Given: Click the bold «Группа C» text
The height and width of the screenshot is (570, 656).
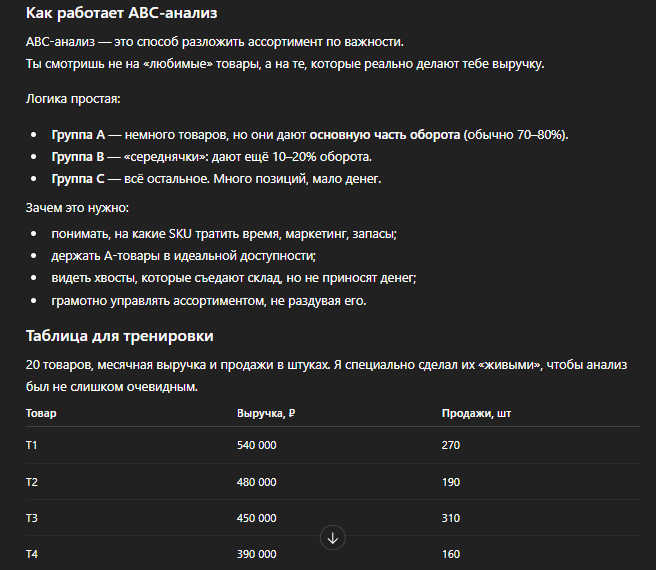Looking at the screenshot, I should [x=78, y=179].
